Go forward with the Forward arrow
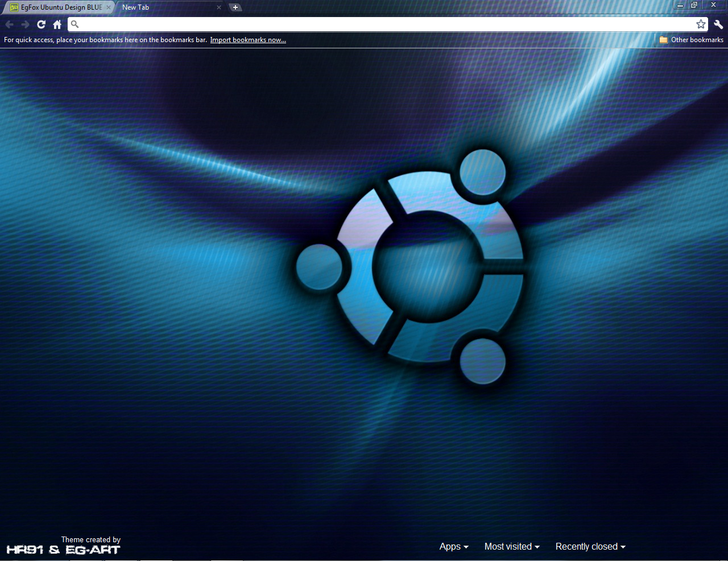 point(25,24)
